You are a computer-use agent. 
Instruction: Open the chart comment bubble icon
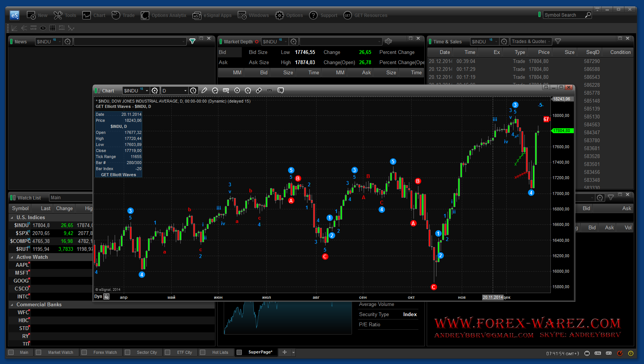(x=280, y=91)
